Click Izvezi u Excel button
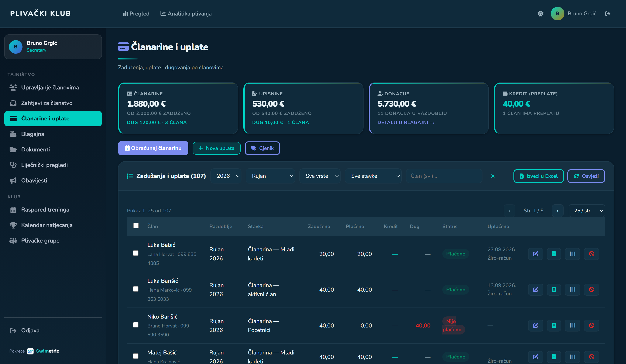Image resolution: width=626 pixels, height=364 pixels. 538,176
